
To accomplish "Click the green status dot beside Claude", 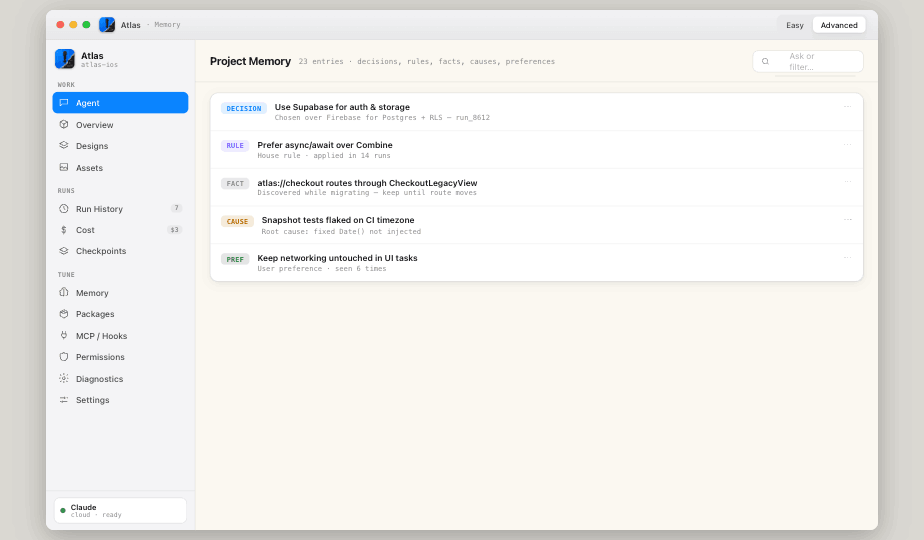I will click(x=63, y=511).
